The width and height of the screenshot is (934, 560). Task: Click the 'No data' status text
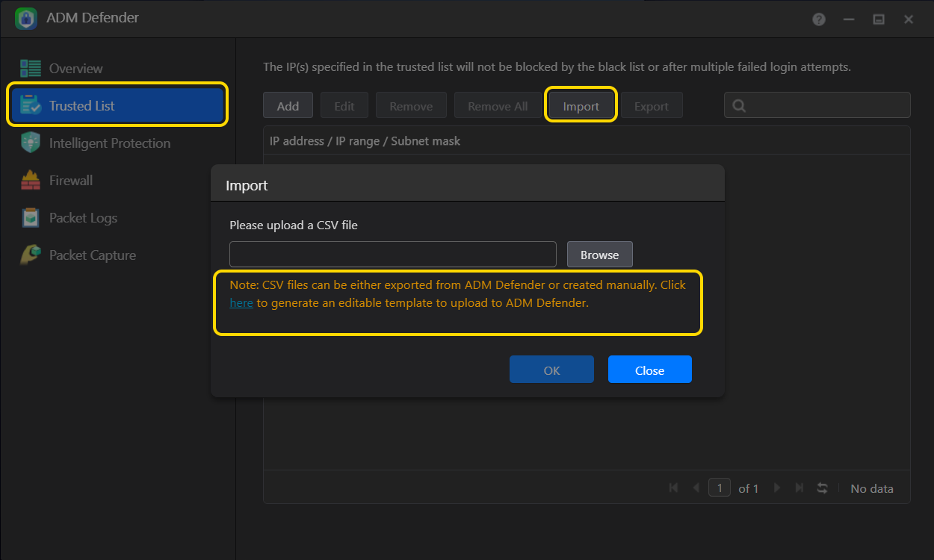coord(872,488)
